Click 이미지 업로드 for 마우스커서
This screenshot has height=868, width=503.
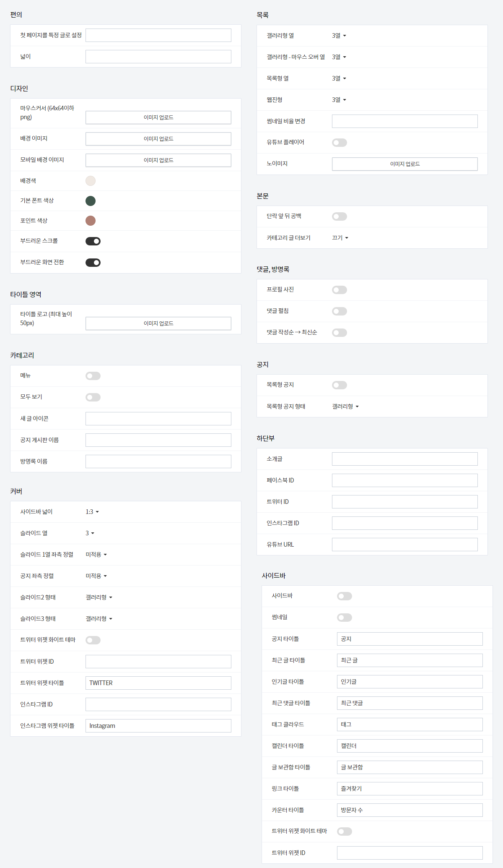[x=158, y=117]
